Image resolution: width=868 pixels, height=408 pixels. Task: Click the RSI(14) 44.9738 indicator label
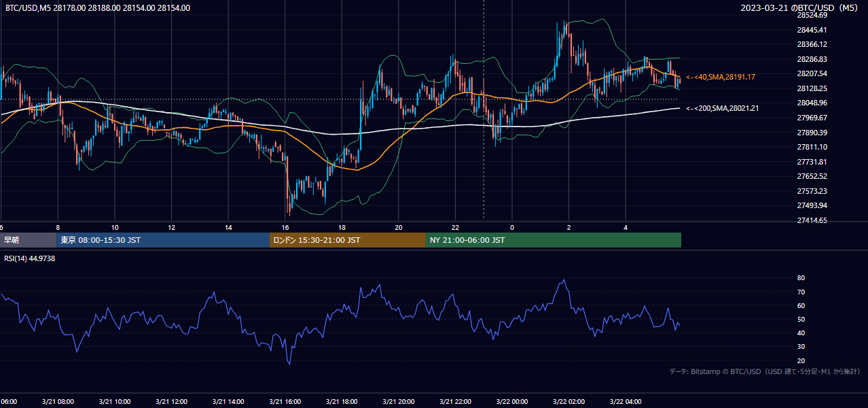[x=30, y=258]
